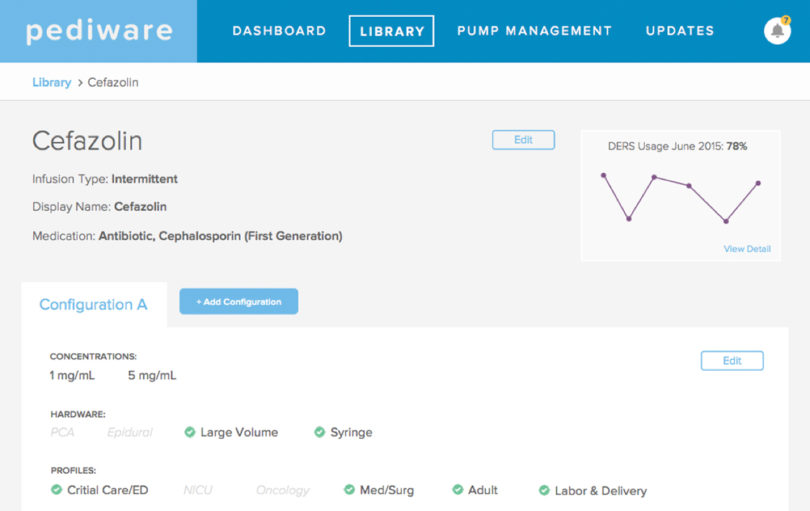Click Infusion Type Intermittent text
Screen dimensions: 810x511
[x=105, y=179]
